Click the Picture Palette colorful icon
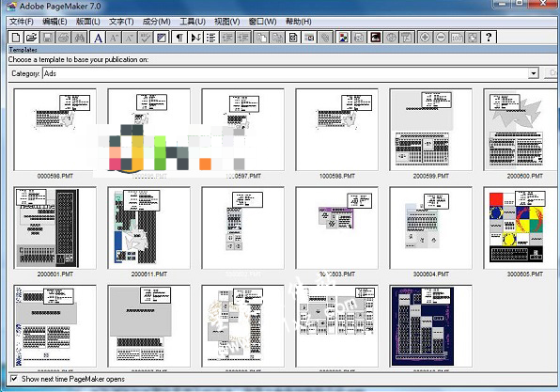This screenshot has height=392, width=560. click(344, 38)
